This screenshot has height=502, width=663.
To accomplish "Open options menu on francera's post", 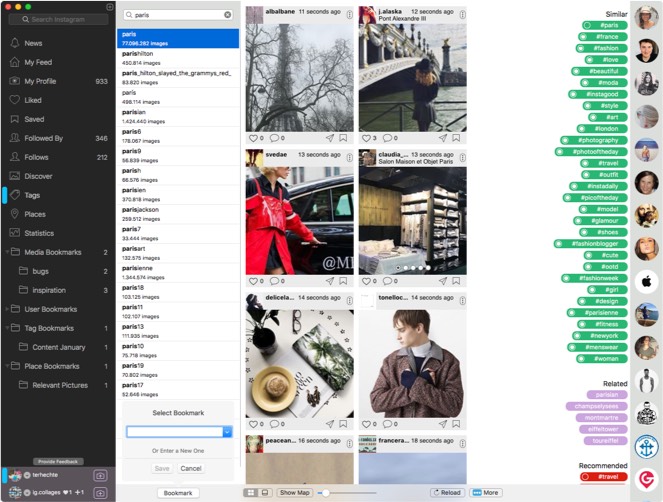I will (x=463, y=444).
